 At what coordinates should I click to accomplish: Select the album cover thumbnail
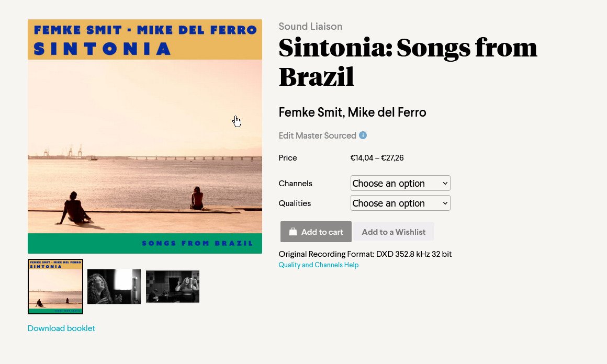pos(55,287)
